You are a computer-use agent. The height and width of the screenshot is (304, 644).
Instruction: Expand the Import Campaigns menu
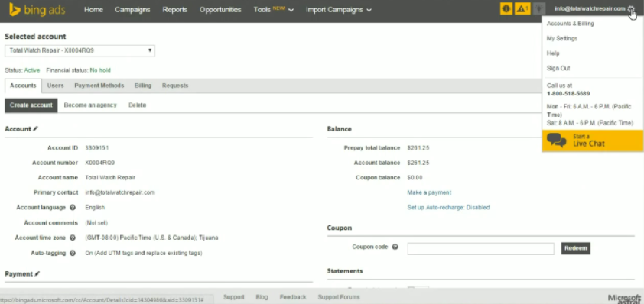pos(338,10)
